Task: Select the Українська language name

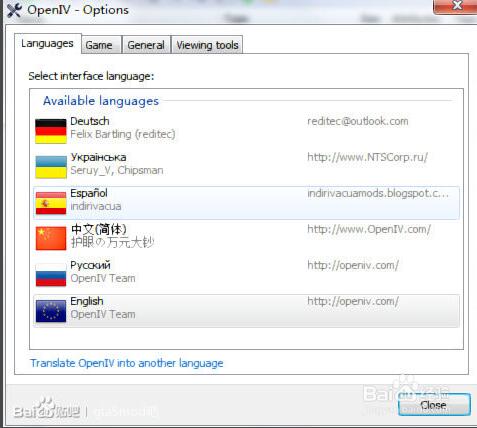Action: [x=98, y=157]
